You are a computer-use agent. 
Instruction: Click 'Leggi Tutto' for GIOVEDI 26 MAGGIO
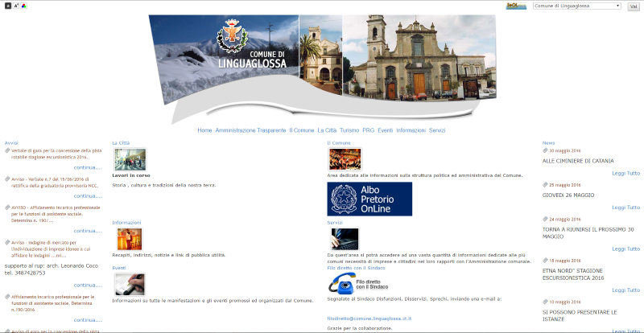(626, 208)
